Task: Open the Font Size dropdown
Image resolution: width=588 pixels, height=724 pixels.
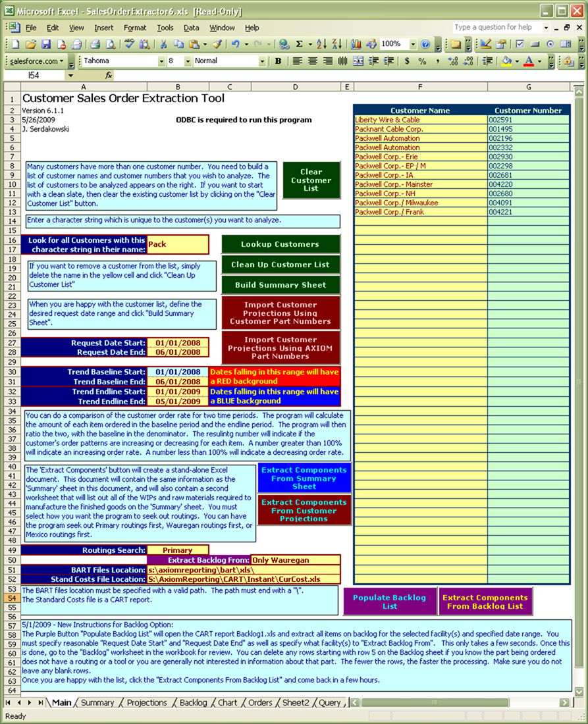Action: tap(188, 61)
